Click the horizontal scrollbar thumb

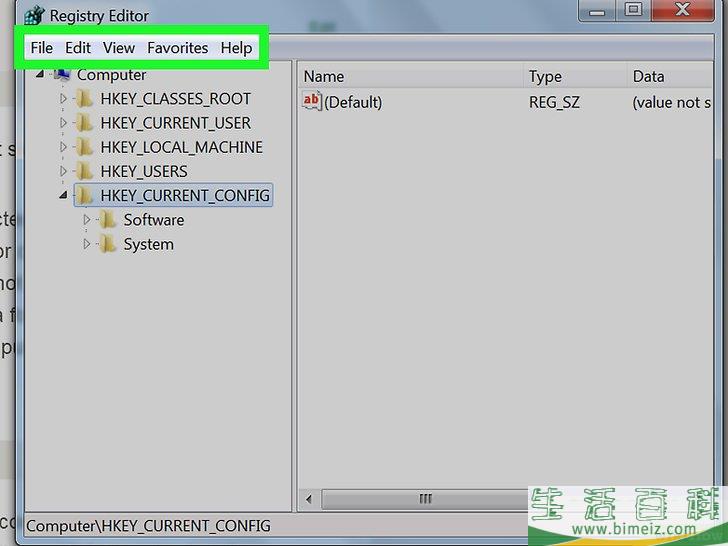pos(425,500)
